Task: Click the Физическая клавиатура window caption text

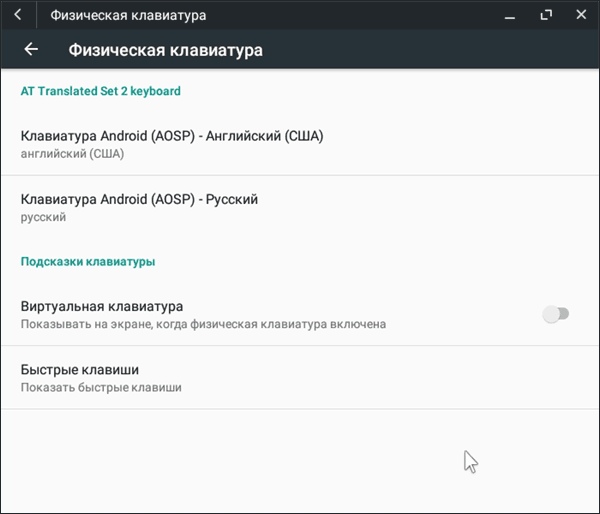Action: [x=129, y=15]
